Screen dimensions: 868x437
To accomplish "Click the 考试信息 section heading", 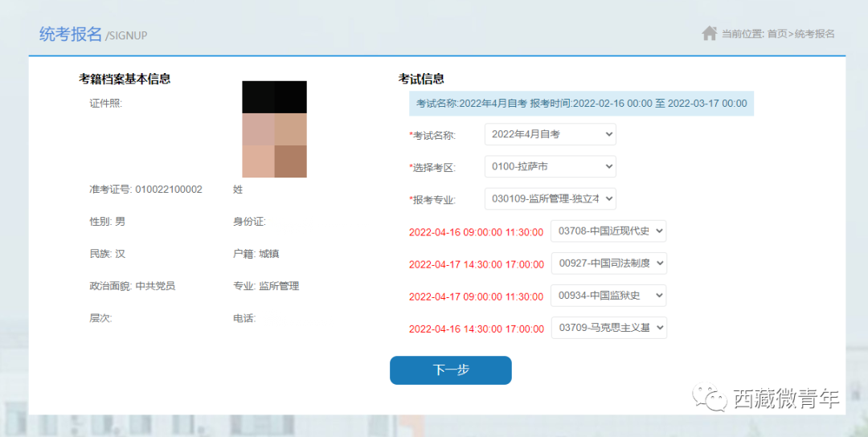I will (x=421, y=79).
